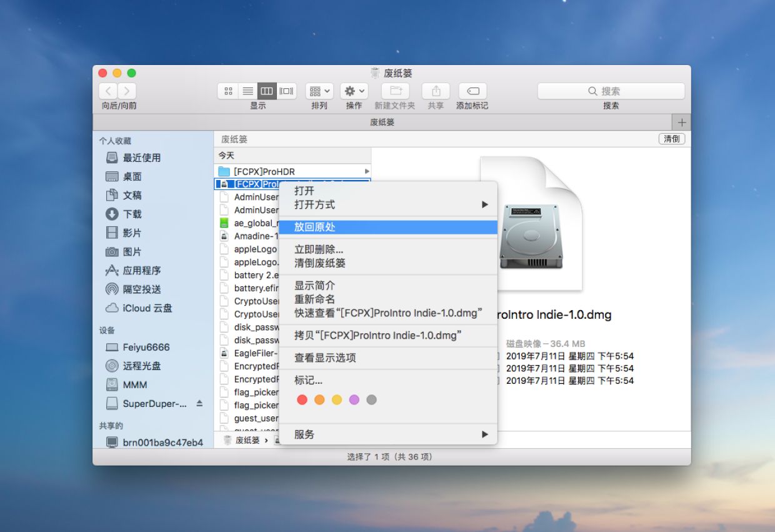Click the status text 选择了 1 项（共 36 项）
The height and width of the screenshot is (532, 775).
390,457
